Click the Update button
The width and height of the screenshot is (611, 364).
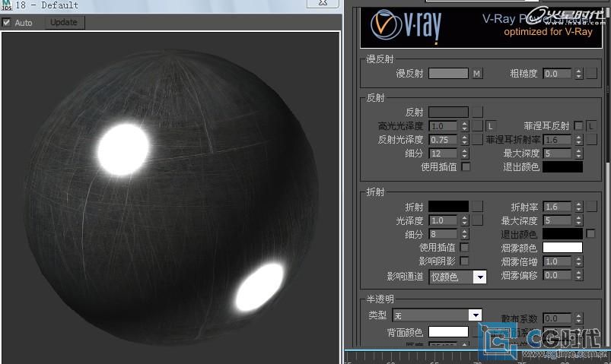(x=64, y=23)
